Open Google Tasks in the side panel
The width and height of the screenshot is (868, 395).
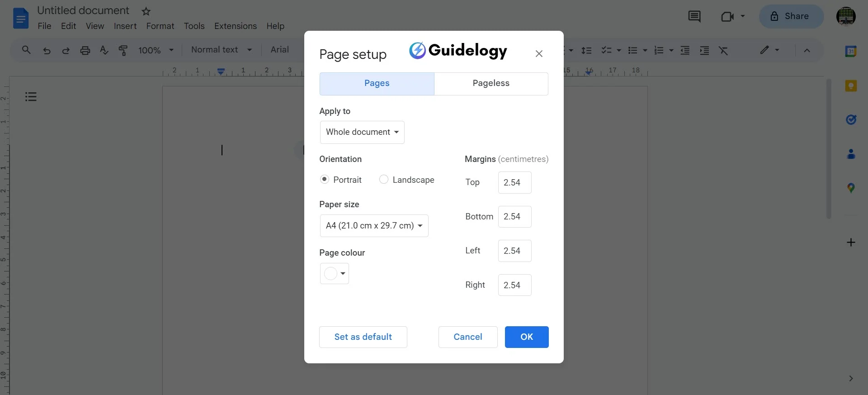click(x=851, y=119)
